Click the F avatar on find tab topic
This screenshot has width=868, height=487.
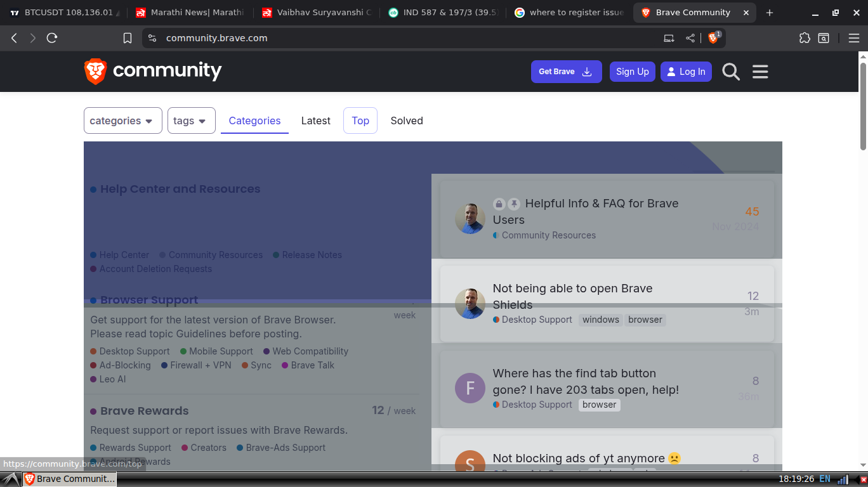click(x=470, y=388)
